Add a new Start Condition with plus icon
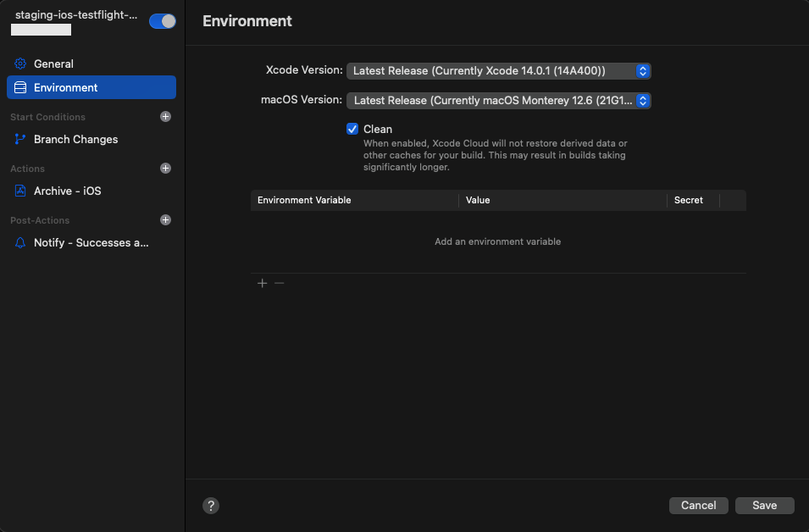 click(166, 117)
